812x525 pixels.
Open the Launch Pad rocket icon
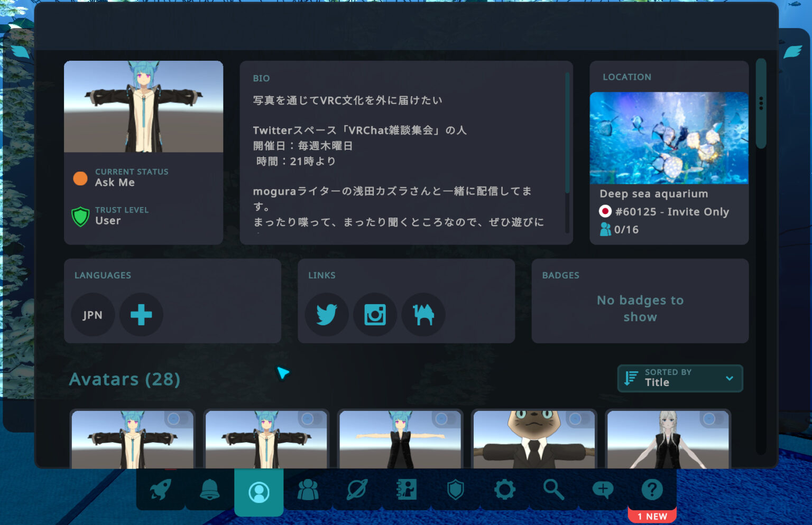coord(160,490)
